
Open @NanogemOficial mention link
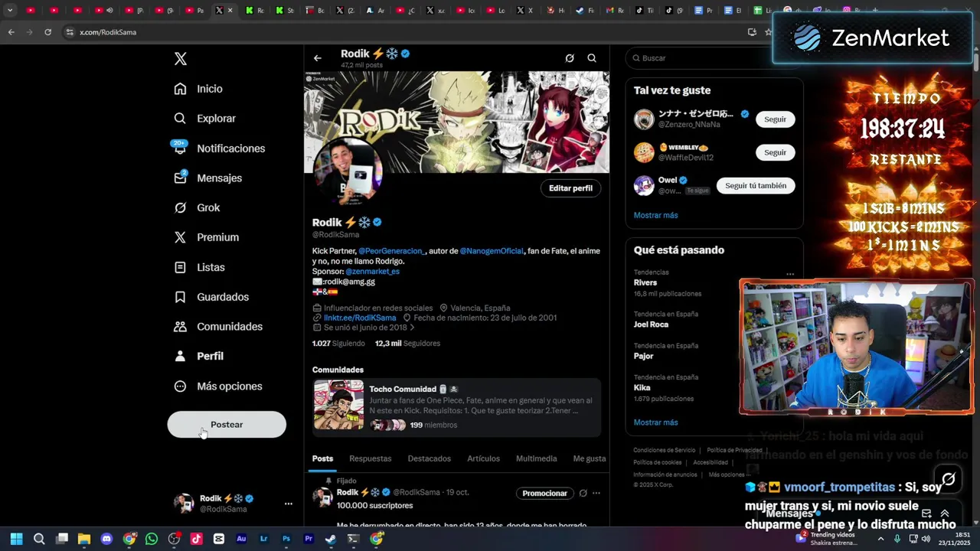point(492,251)
